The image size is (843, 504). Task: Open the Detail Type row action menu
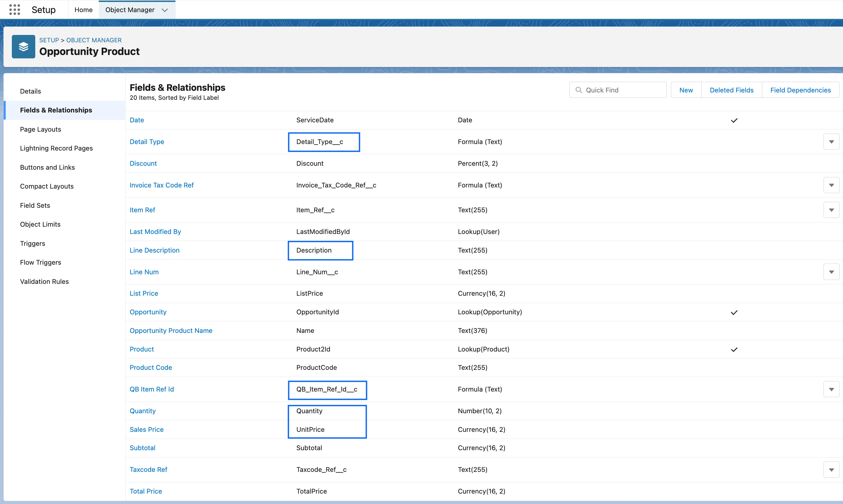coord(831,142)
